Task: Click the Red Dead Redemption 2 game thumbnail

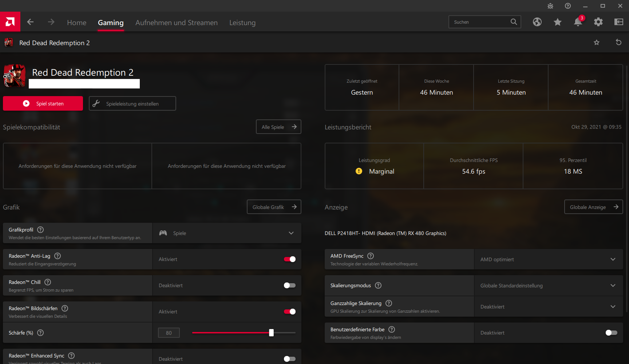Action: (15, 76)
